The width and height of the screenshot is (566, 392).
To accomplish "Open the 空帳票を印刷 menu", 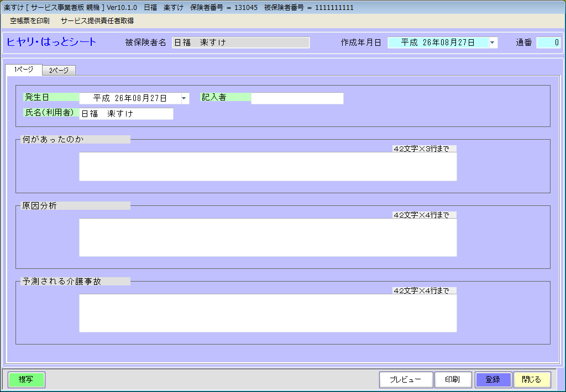I will pyautogui.click(x=30, y=21).
